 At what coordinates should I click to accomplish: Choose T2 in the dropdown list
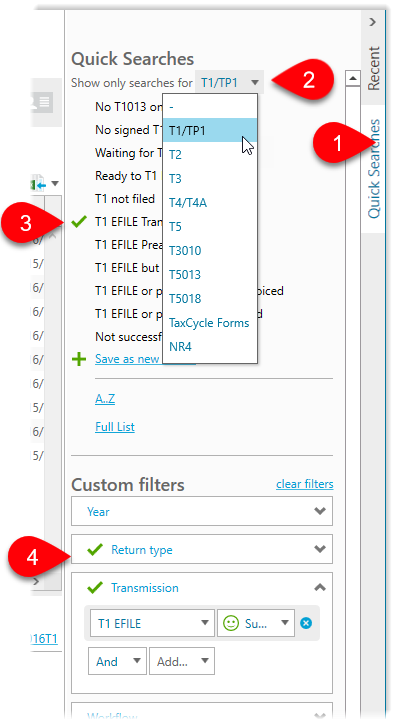point(210,154)
